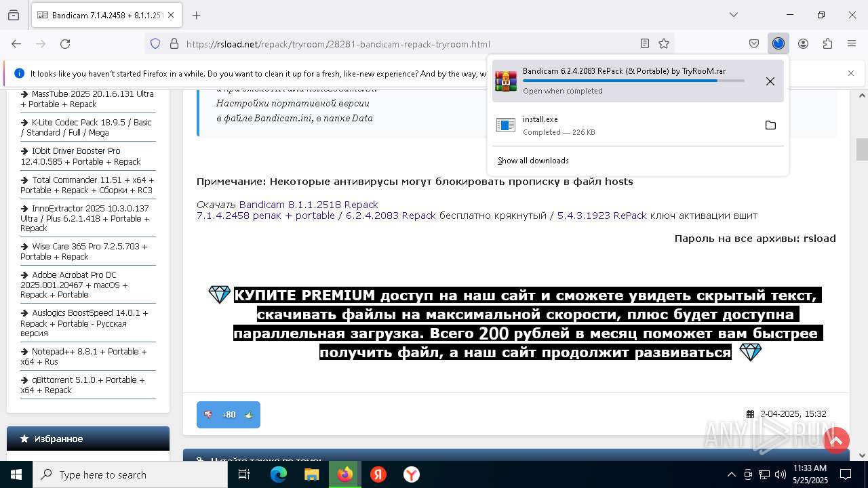
Task: Open Yandex Browser taskbar icon
Action: pyautogui.click(x=412, y=474)
